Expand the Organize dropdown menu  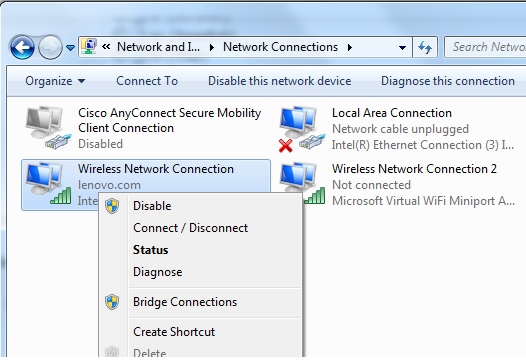click(55, 81)
